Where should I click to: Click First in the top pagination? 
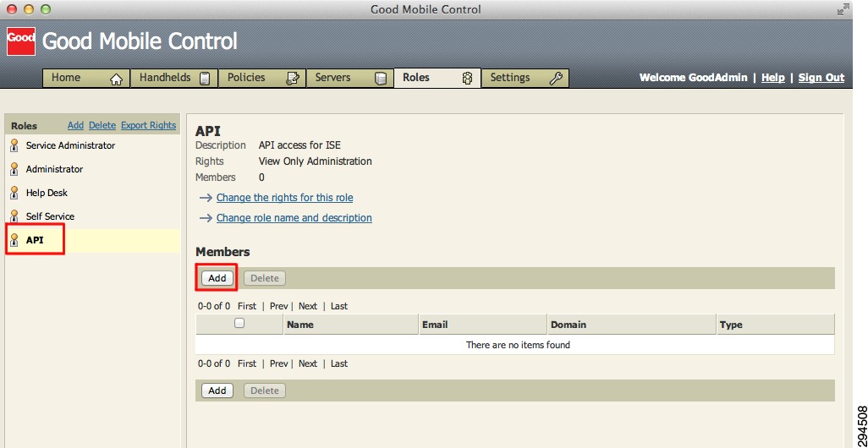(247, 306)
